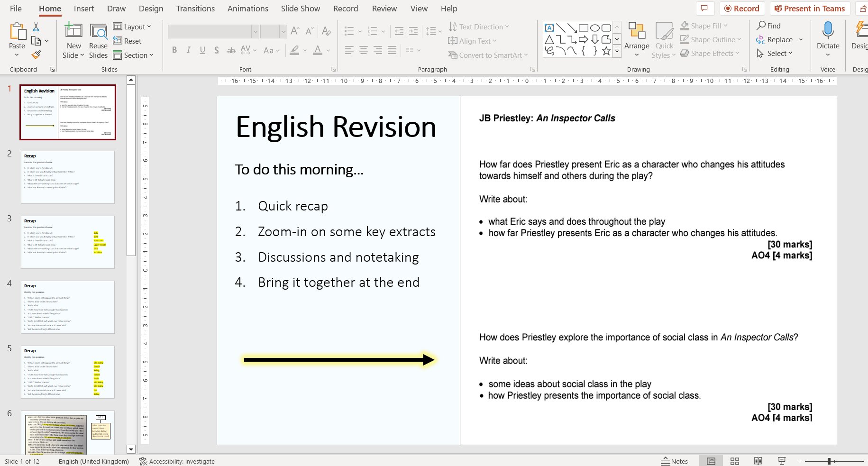Toggle underline on the text
The width and height of the screenshot is (868, 466).
point(202,50)
